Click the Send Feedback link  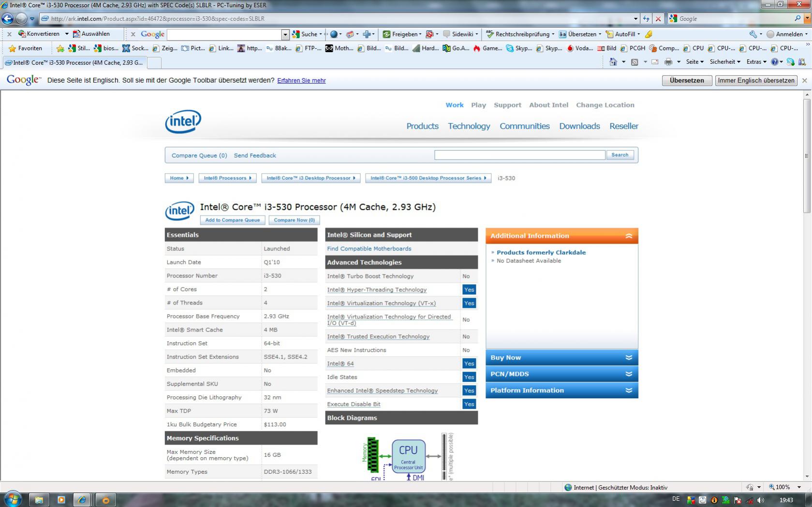[255, 155]
